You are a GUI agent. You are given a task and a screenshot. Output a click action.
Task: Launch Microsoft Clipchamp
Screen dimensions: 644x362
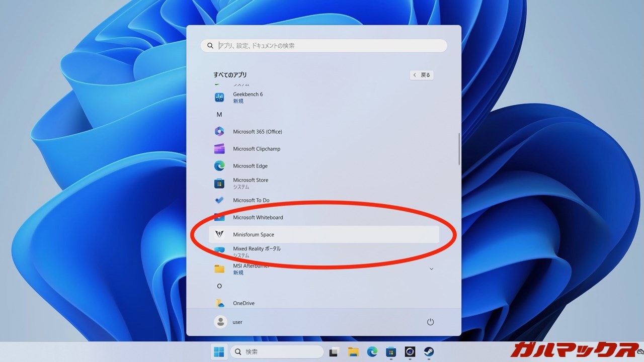[x=256, y=149]
